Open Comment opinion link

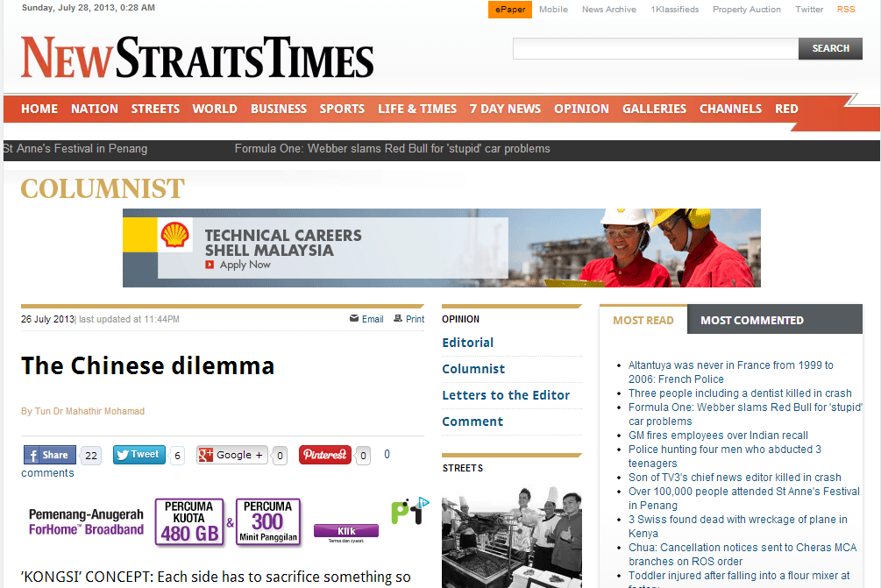[472, 422]
